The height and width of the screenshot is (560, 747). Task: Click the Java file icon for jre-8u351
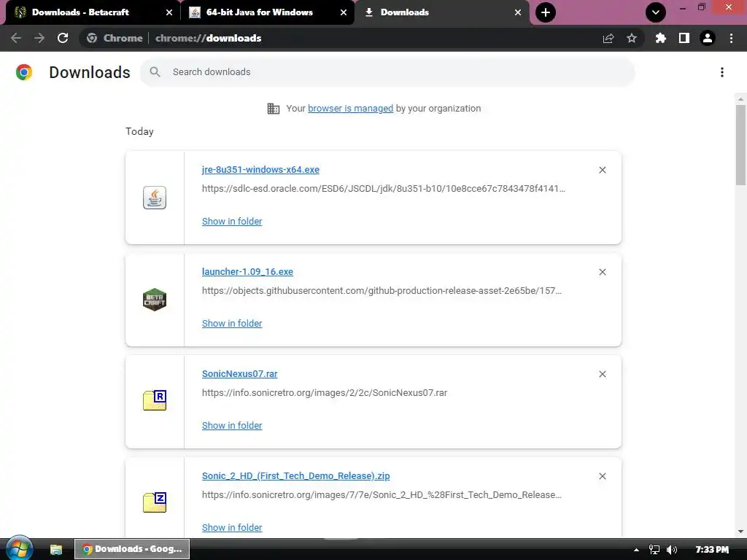(x=155, y=198)
